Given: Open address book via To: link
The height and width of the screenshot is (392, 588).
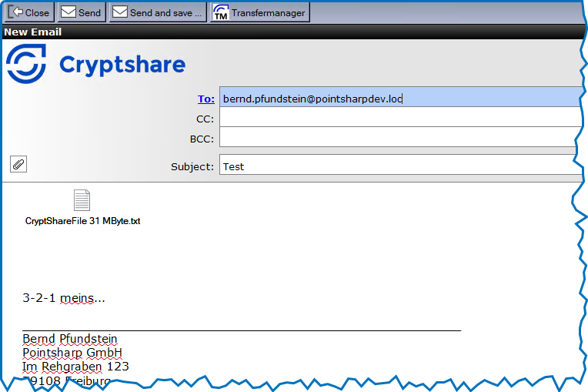Looking at the screenshot, I should (205, 99).
